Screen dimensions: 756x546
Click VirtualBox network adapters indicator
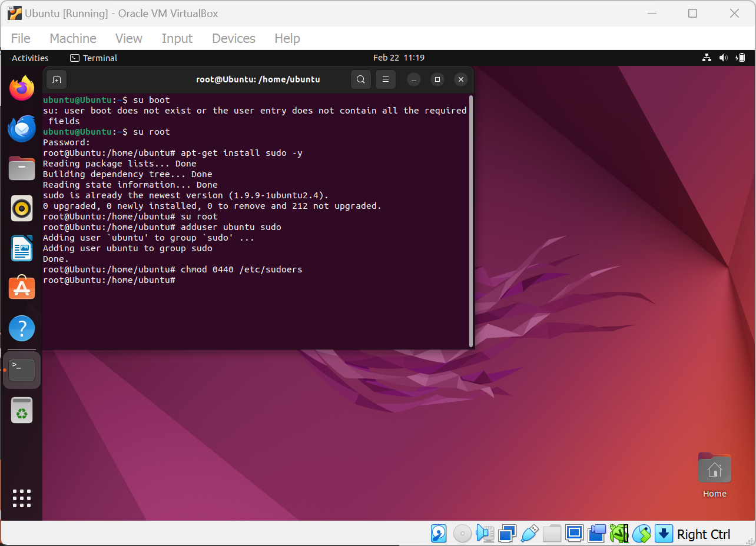point(507,534)
